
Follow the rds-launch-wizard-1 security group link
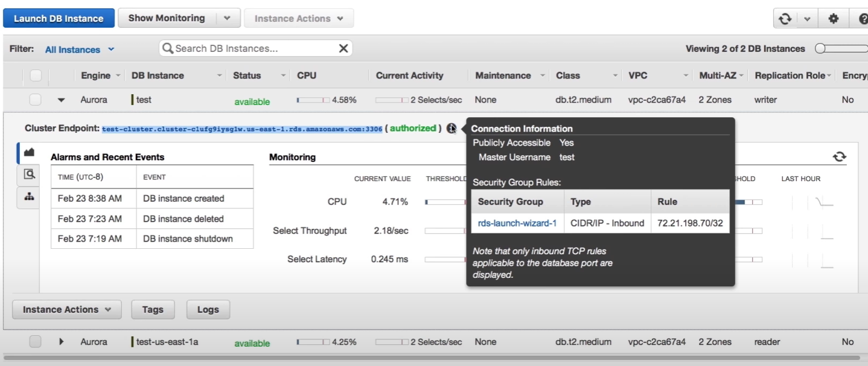point(517,223)
